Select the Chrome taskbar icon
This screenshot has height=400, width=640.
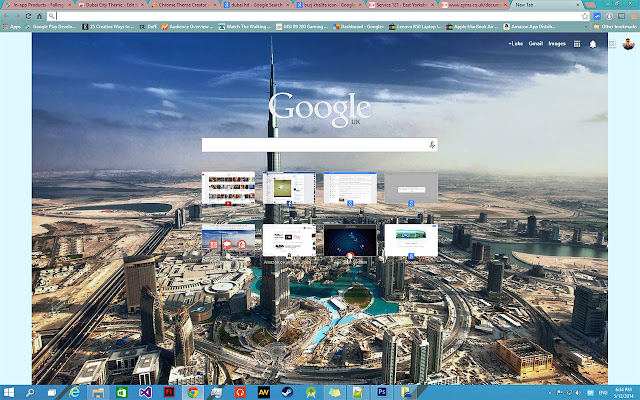click(x=193, y=393)
